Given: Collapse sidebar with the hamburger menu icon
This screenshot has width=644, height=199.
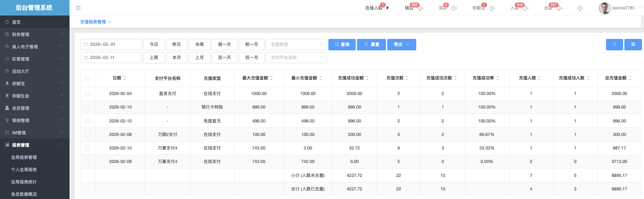Looking at the screenshot, I should coord(79,8).
